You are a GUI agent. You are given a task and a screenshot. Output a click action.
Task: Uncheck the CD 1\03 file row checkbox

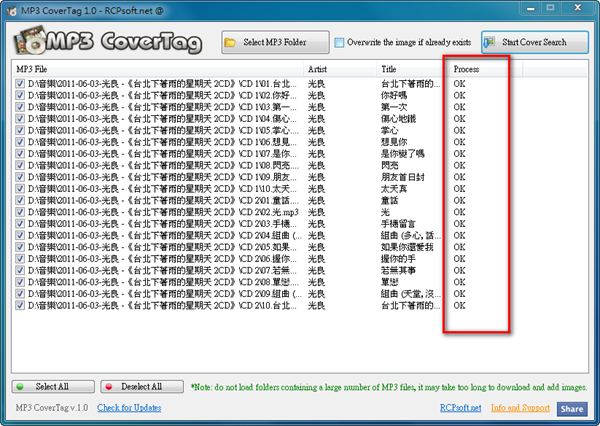pyautogui.click(x=20, y=107)
